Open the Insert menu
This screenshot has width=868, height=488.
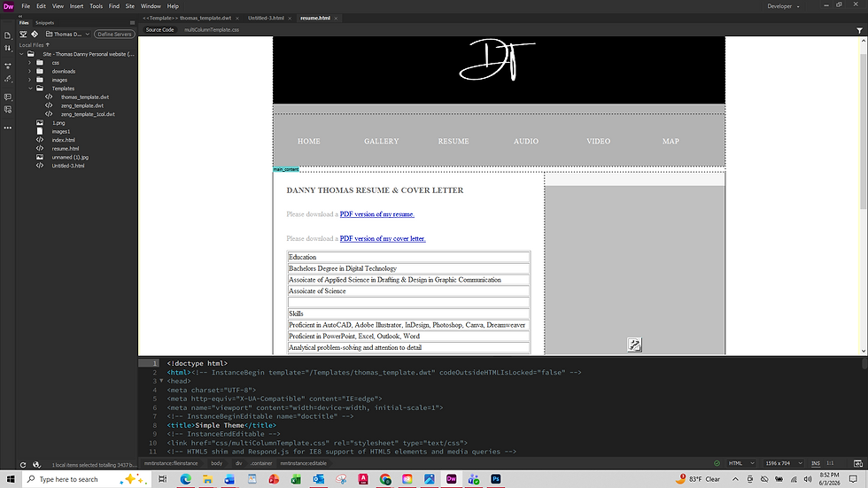click(76, 6)
